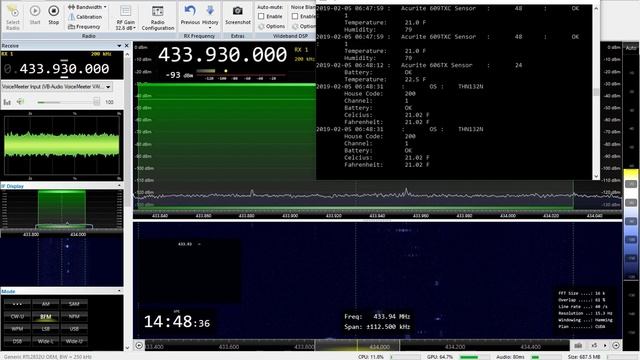Image resolution: width=640 pixels, height=360 pixels.
Task: Click the -93 dBm signal meter reading
Action: 179,75
